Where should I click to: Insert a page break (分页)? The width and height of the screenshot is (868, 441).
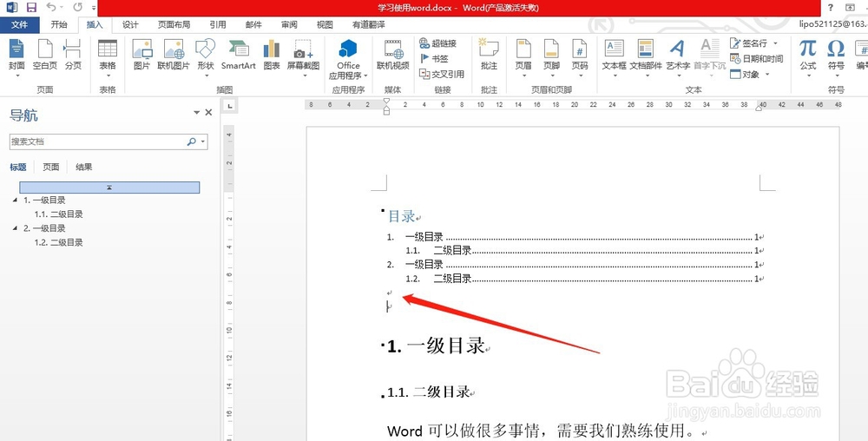point(73,56)
